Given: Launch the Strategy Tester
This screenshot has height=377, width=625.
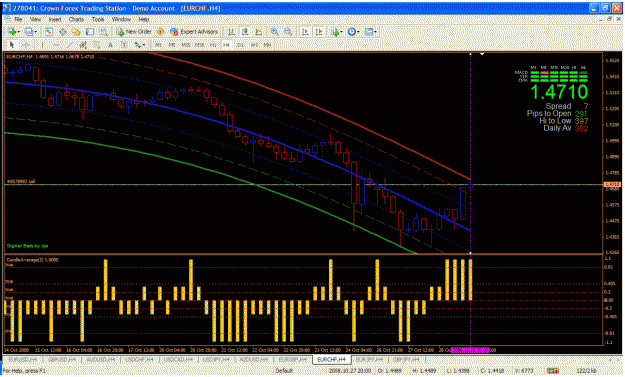Looking at the screenshot, I should (x=104, y=32).
